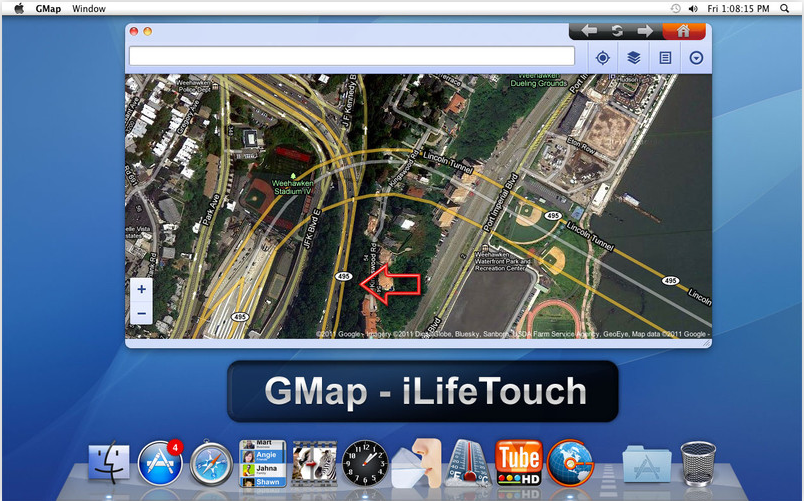Minimize the GMap window with yellow button
The height and width of the screenshot is (501, 804).
click(x=147, y=31)
